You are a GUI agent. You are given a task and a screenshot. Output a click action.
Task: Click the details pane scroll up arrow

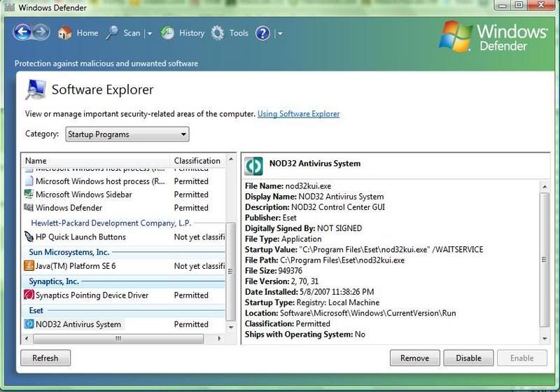coord(545,187)
